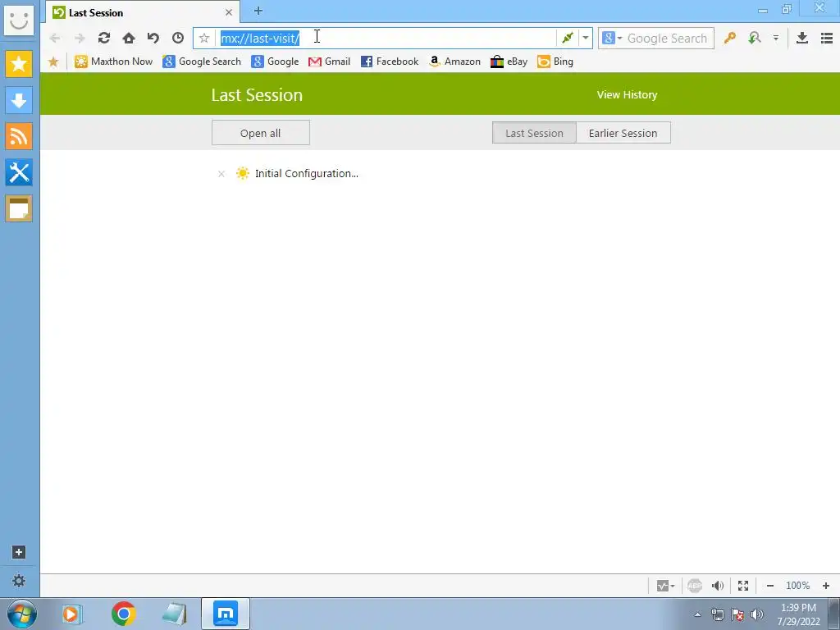Zoom in with the plus button

tap(825, 586)
